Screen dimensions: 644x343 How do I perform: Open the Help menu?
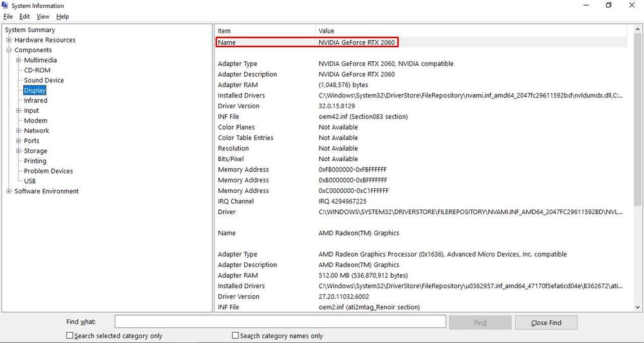(x=62, y=17)
